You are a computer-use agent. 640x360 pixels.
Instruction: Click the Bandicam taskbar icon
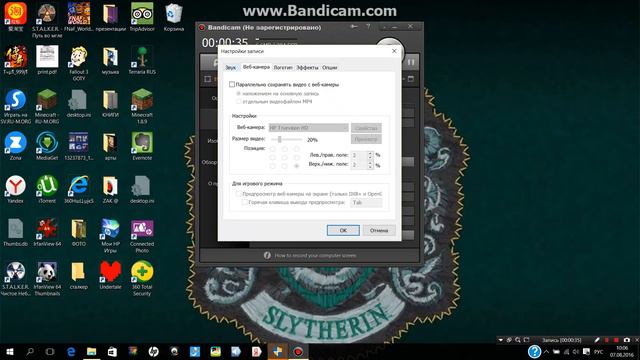[298, 351]
